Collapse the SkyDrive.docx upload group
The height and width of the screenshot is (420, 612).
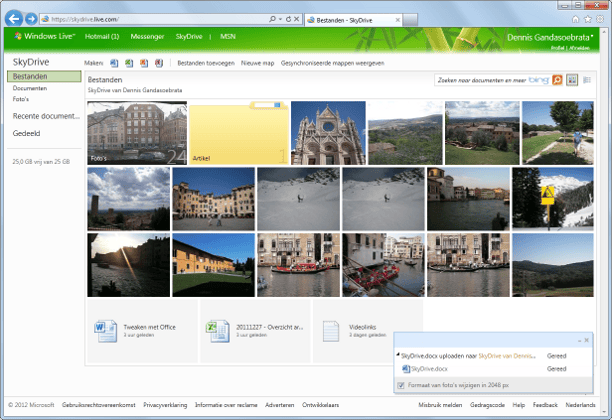pyautogui.click(x=398, y=354)
